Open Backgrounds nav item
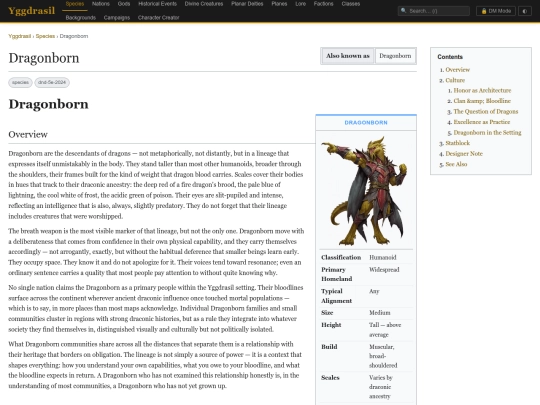The image size is (540, 405). (81, 18)
